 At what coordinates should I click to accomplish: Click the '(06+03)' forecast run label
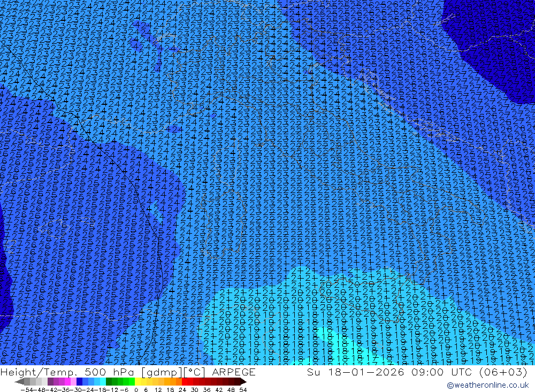click(x=503, y=372)
